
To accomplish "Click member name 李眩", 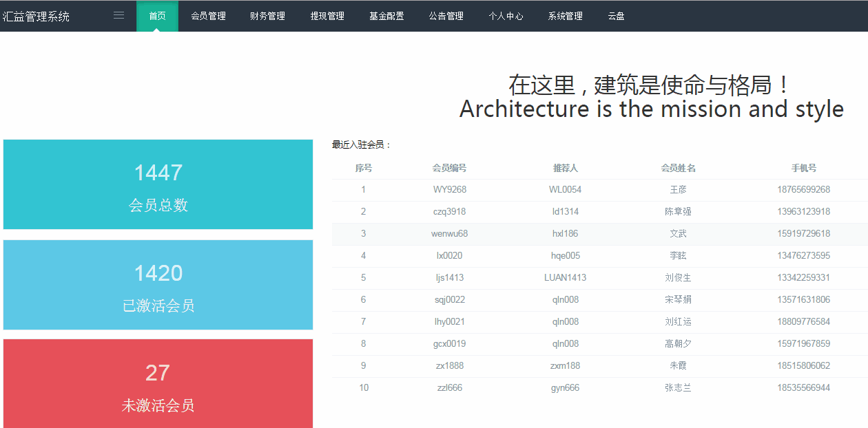I will point(679,256).
